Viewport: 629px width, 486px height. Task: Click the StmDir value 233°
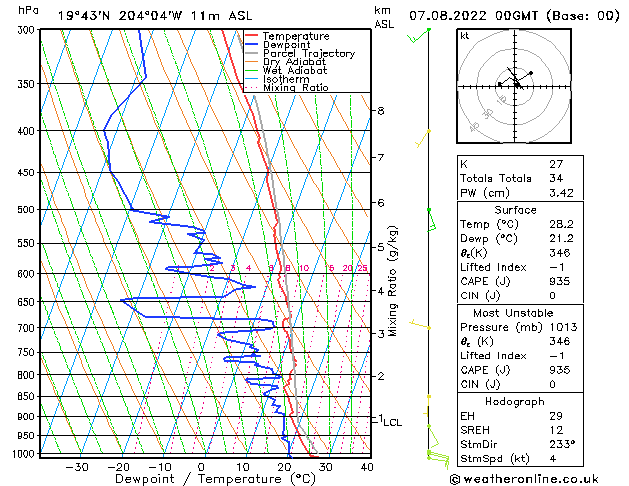tap(562, 445)
